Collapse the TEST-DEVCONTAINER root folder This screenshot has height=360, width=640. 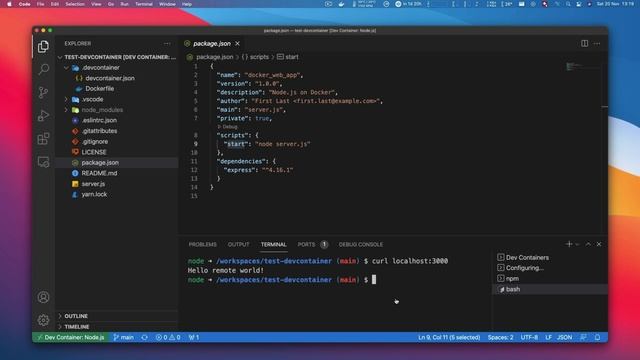click(x=117, y=57)
